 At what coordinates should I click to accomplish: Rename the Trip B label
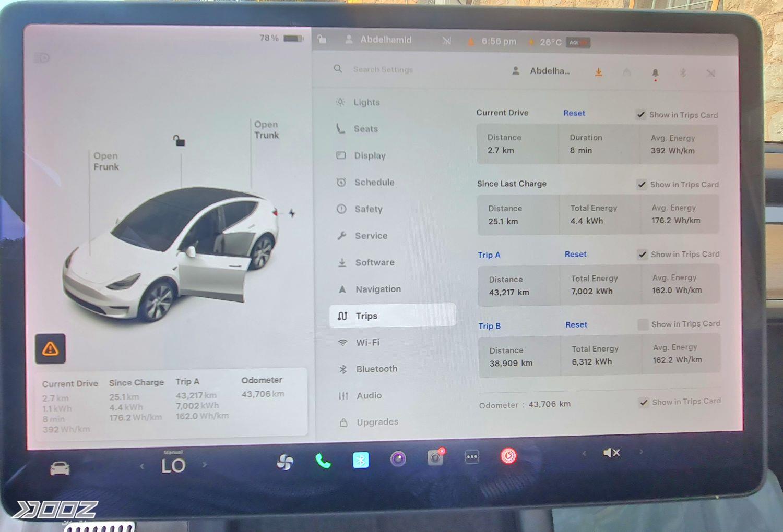tap(490, 326)
